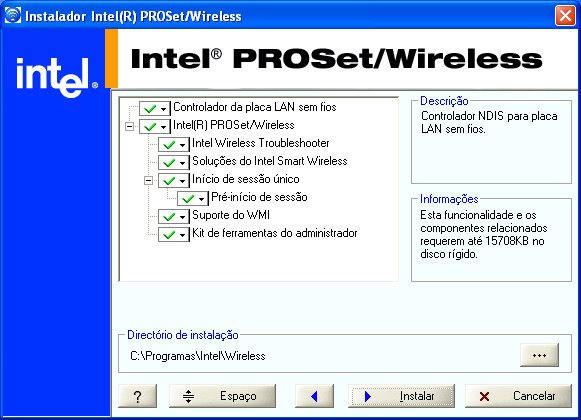This screenshot has width=581, height=420.
Task: Click the wireless icon in the title bar
Action: pyautogui.click(x=13, y=16)
